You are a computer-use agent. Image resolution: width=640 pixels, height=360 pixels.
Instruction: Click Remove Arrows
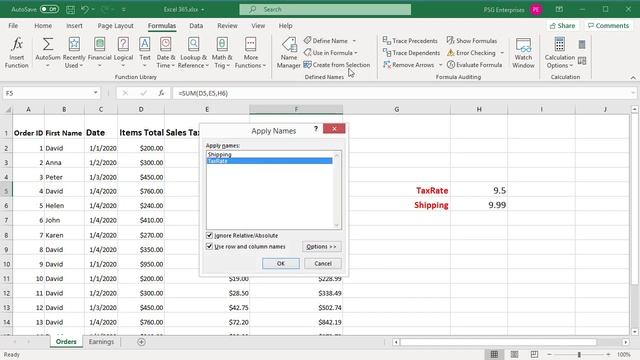(408, 65)
